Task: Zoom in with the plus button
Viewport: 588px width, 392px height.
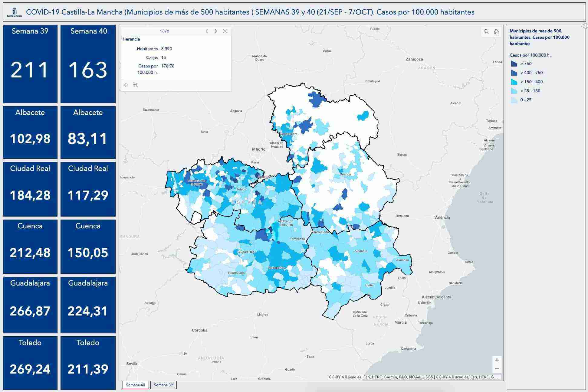Action: (497, 360)
